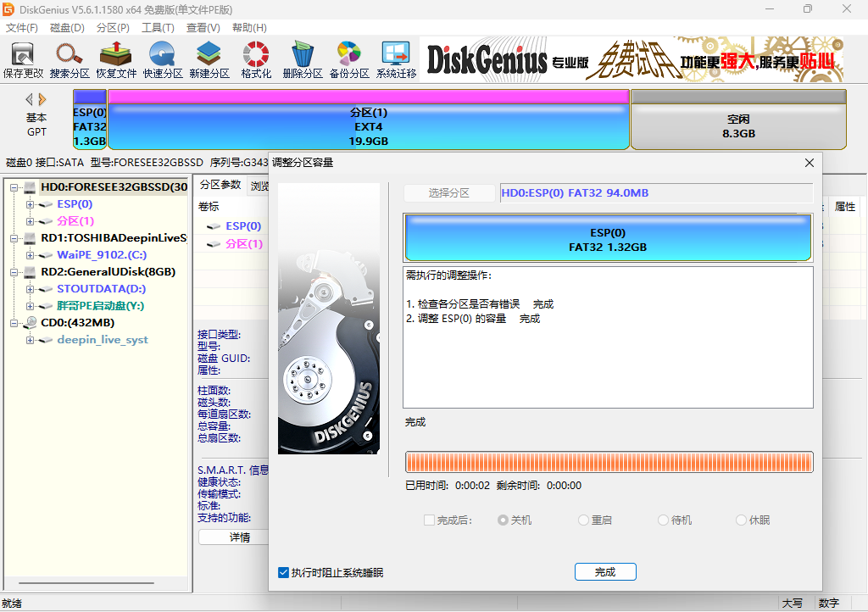
Task: Click the 属性 column header
Action: pyautogui.click(x=845, y=207)
